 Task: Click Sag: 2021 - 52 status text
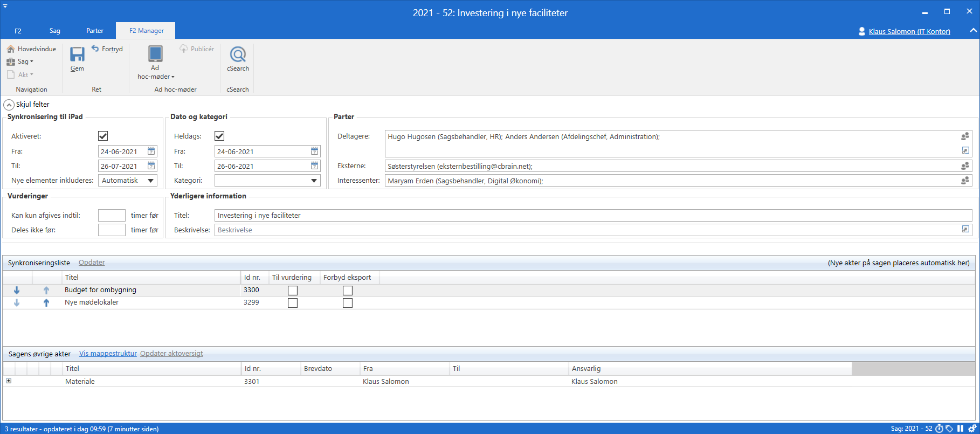pos(911,429)
